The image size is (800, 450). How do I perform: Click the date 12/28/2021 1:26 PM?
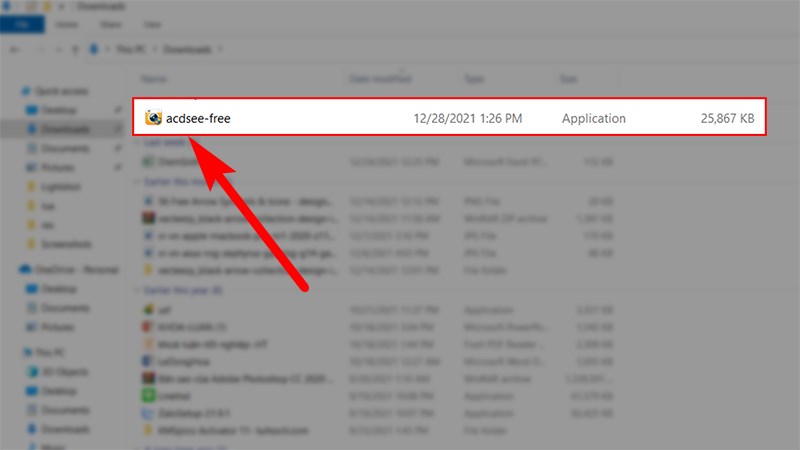(468, 118)
